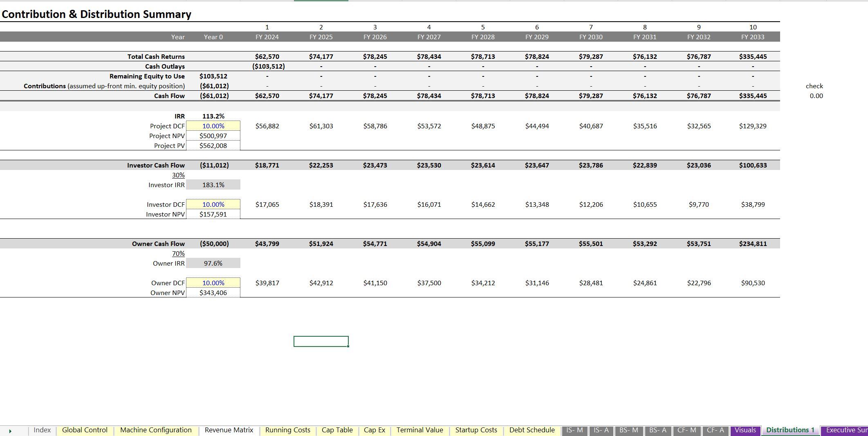Open the Revenue Matrix sheet
Screen dimensions: 868x436
[x=229, y=430]
